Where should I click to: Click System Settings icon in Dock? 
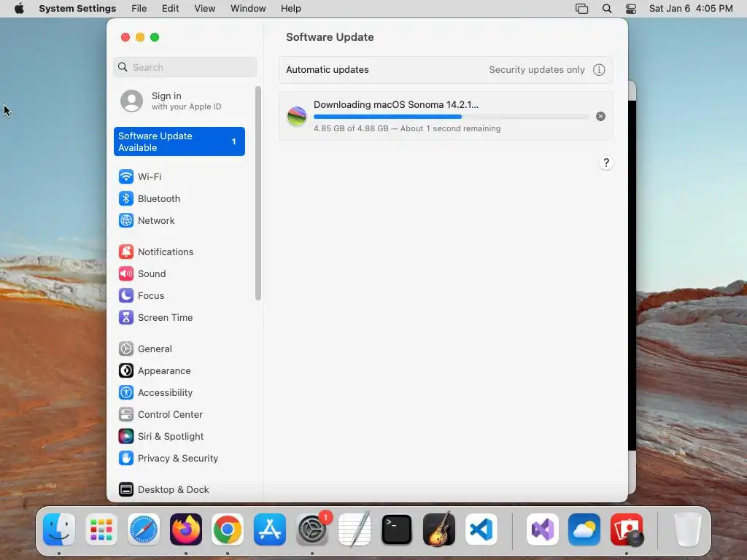tap(312, 529)
